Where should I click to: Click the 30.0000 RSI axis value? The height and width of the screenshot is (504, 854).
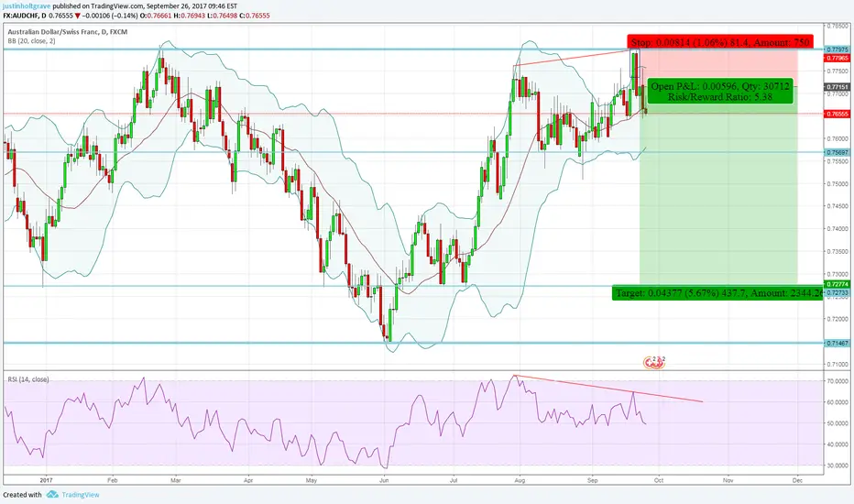(x=838, y=466)
